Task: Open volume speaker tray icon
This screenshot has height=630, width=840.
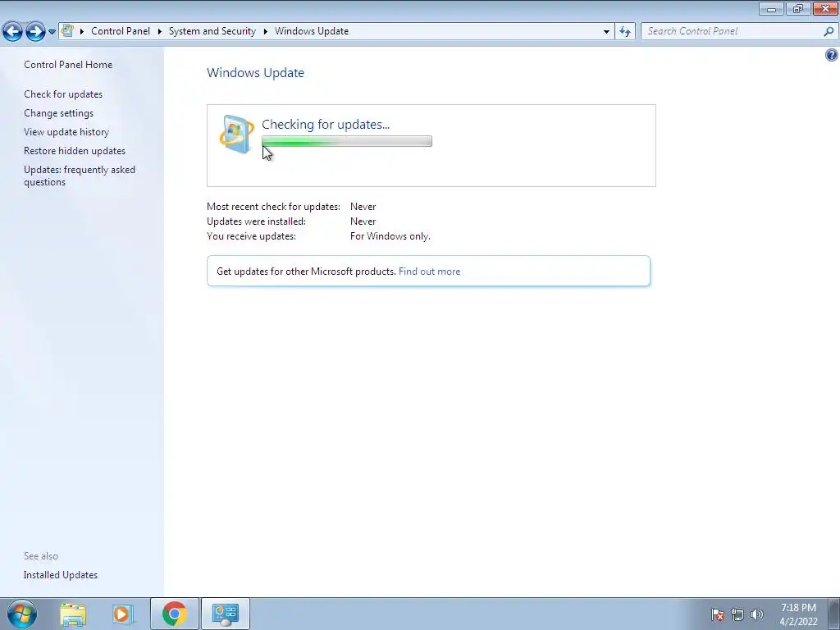Action: pyautogui.click(x=757, y=614)
